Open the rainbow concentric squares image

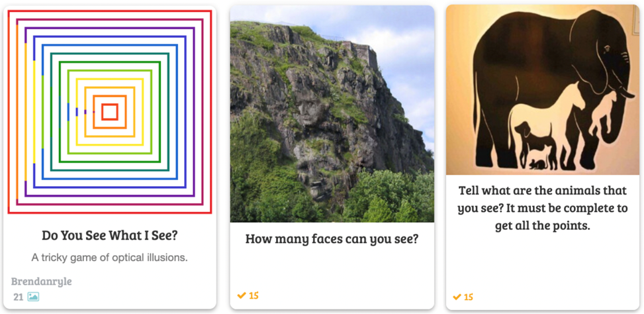[110, 112]
